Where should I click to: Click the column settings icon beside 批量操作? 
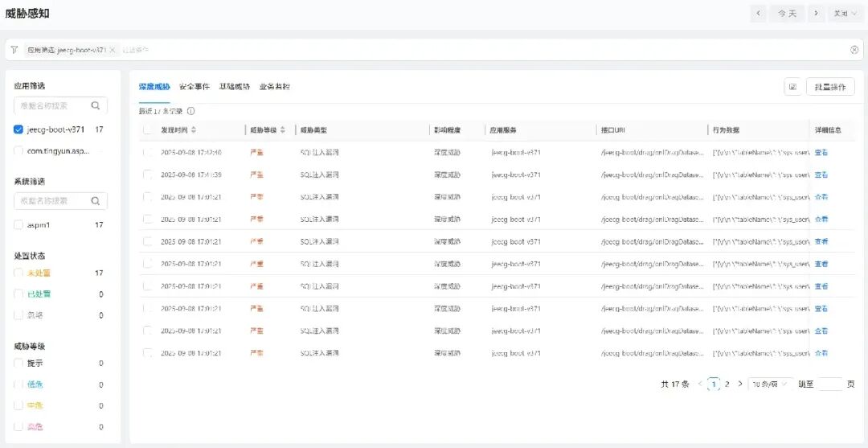tap(792, 87)
